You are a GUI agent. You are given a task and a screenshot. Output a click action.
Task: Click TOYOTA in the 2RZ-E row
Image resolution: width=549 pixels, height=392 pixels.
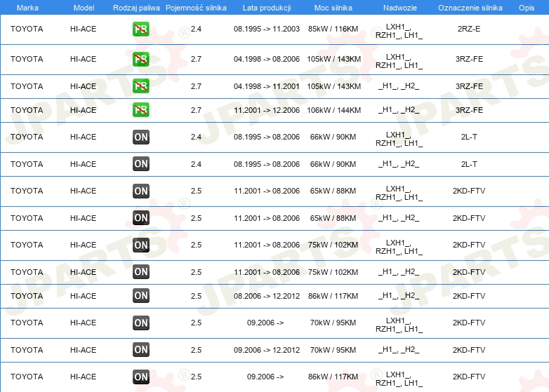point(27,29)
